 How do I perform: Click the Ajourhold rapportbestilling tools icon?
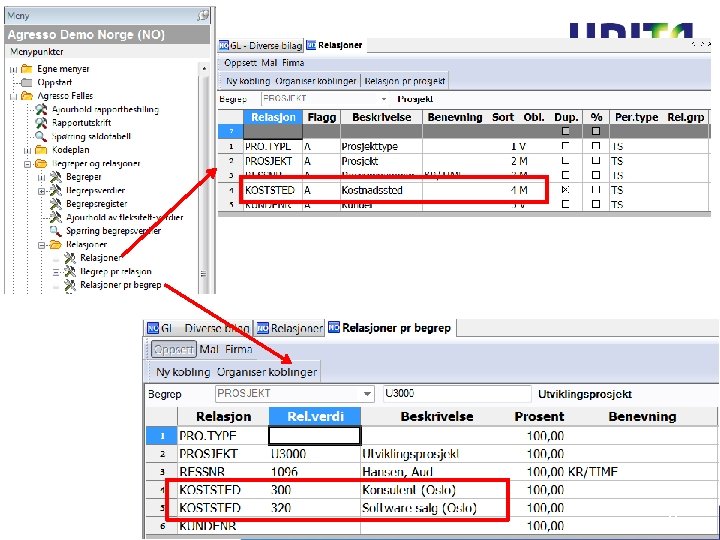(41, 109)
